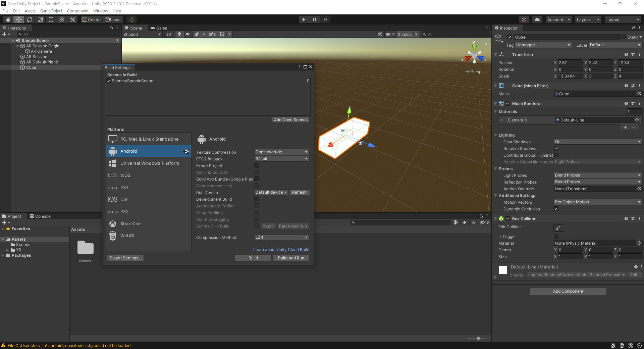Open the GameObject menu
644x349 pixels.
tap(51, 11)
